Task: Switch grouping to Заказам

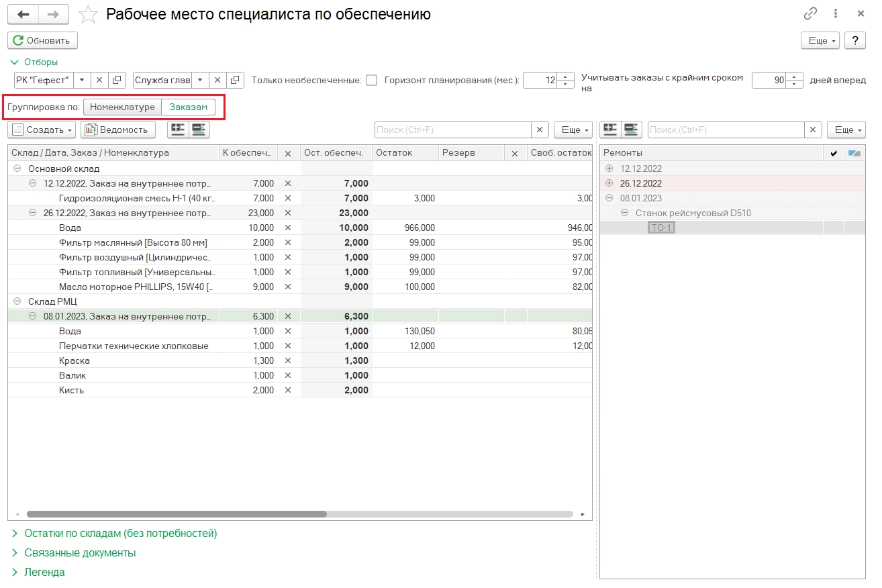Action: click(188, 107)
